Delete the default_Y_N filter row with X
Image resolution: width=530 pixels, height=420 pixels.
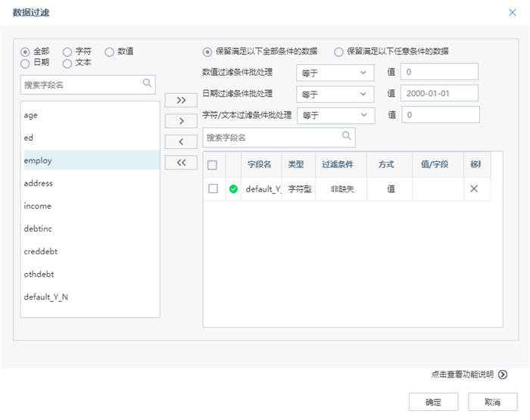(x=474, y=188)
